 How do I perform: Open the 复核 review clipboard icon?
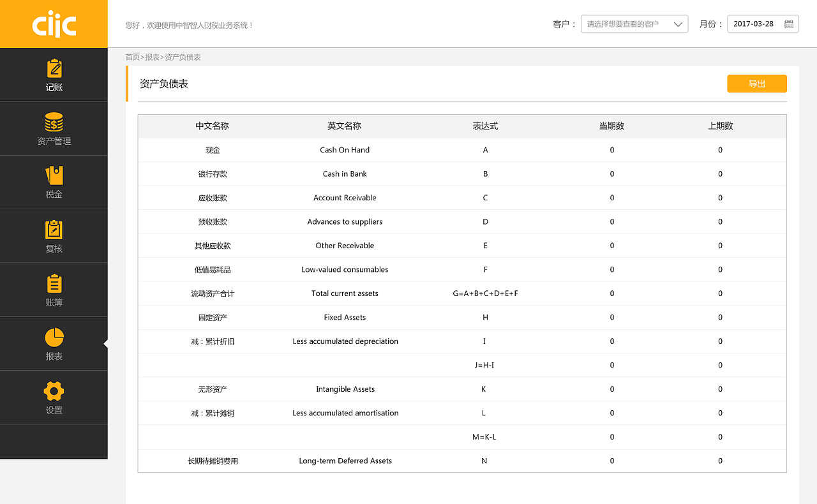click(x=54, y=230)
